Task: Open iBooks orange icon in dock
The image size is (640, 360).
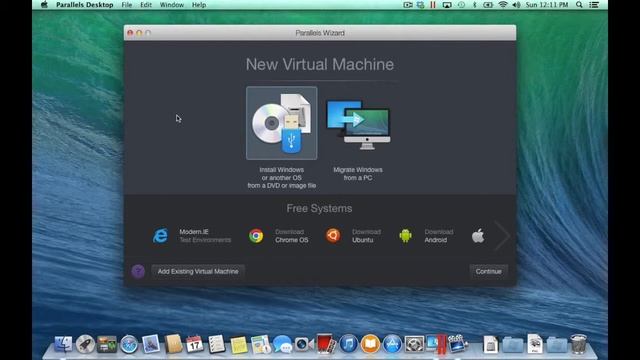Action: (x=370, y=344)
